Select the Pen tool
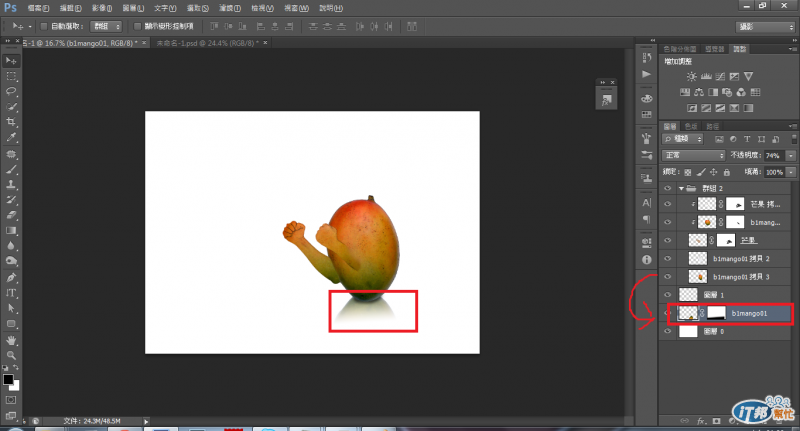The width and height of the screenshot is (800, 431). (x=11, y=278)
